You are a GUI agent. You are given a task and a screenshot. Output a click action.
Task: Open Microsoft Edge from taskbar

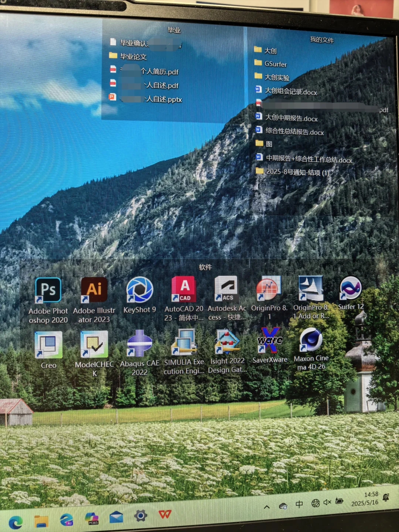click(16, 522)
